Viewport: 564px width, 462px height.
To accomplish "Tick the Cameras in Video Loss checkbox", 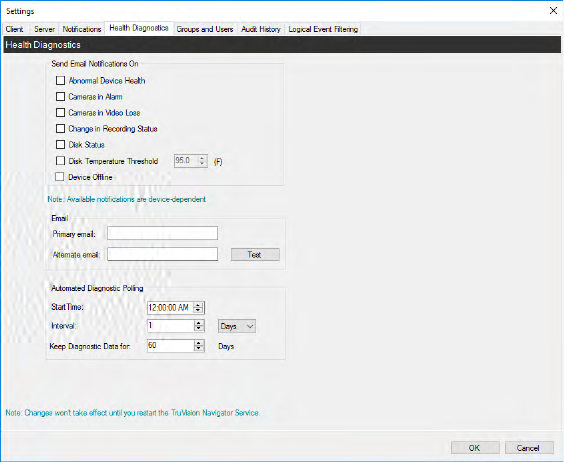I will [x=60, y=113].
